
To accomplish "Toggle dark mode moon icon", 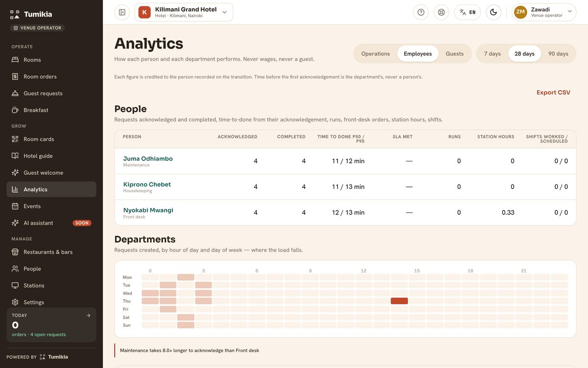I will (493, 12).
